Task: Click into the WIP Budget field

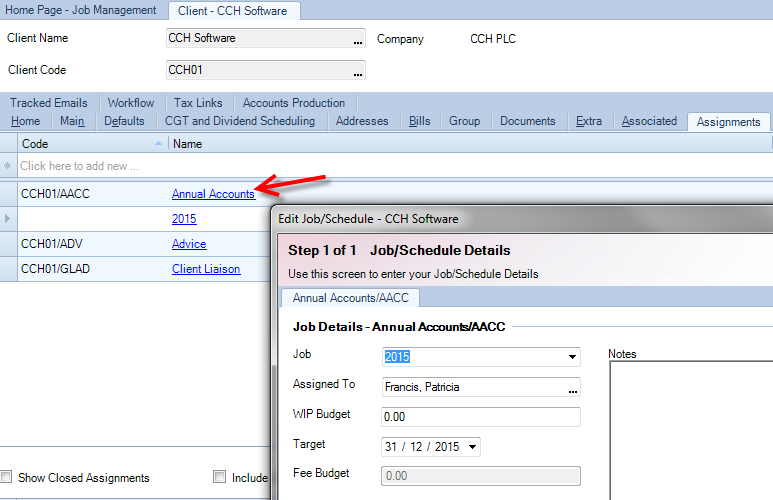Action: click(480, 417)
